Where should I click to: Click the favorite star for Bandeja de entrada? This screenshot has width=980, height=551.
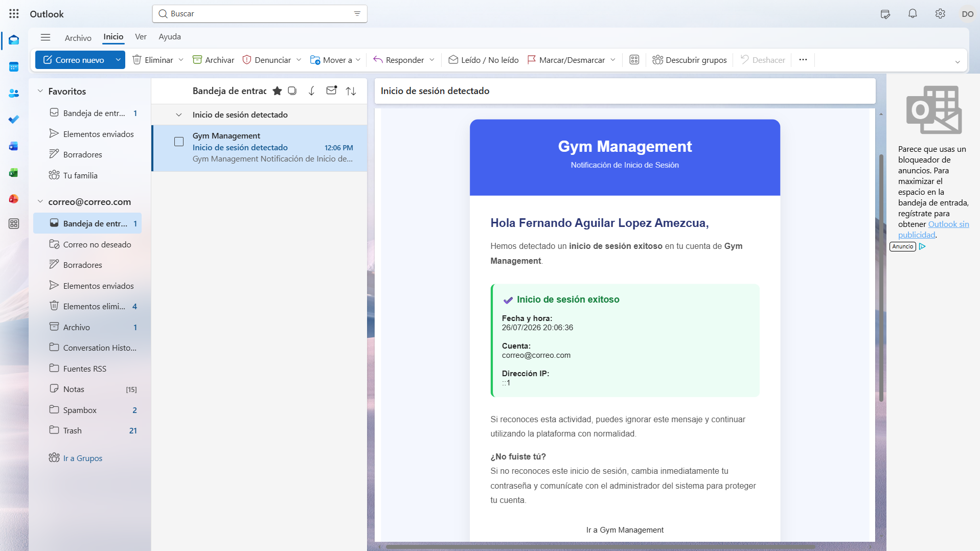[x=277, y=91]
